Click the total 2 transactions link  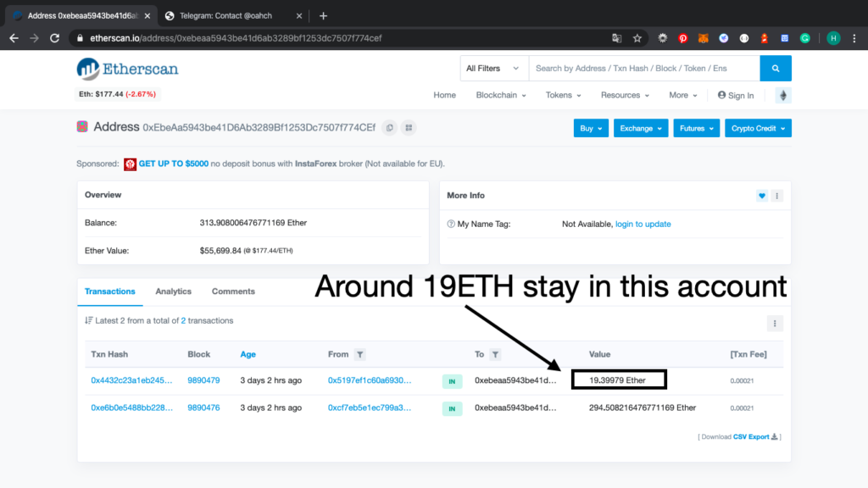pos(183,320)
